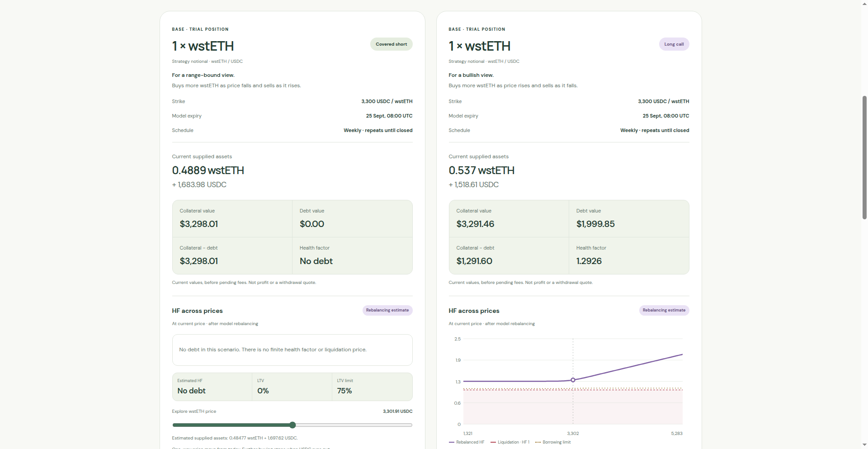Viewport: 868px width, 449px height.
Task: Toggle the Borrowing limit legend entry
Action: (553, 442)
